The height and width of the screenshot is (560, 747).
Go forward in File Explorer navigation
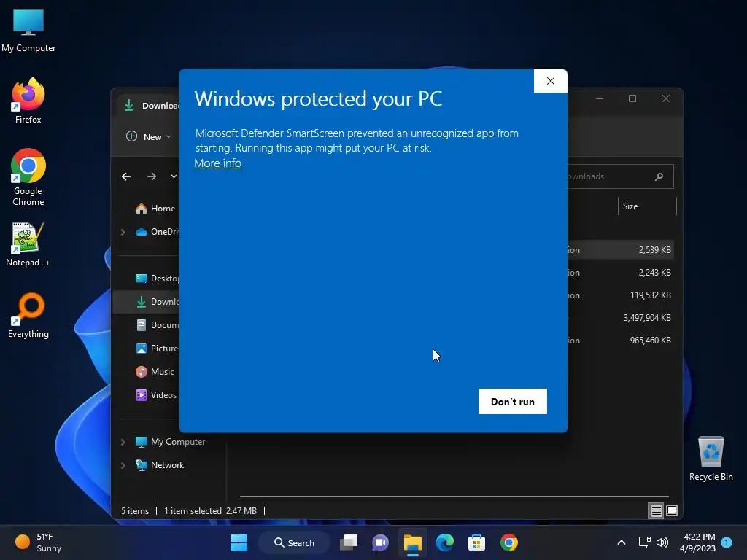152,176
